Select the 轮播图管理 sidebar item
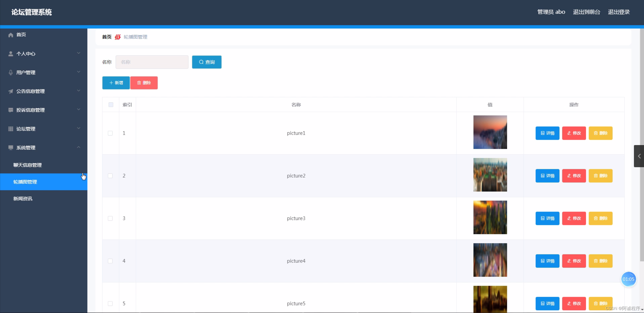 (x=44, y=182)
